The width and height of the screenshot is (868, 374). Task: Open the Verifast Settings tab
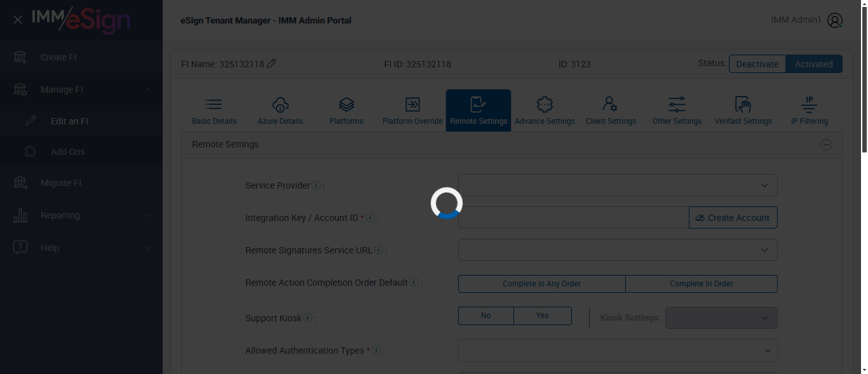click(743, 110)
